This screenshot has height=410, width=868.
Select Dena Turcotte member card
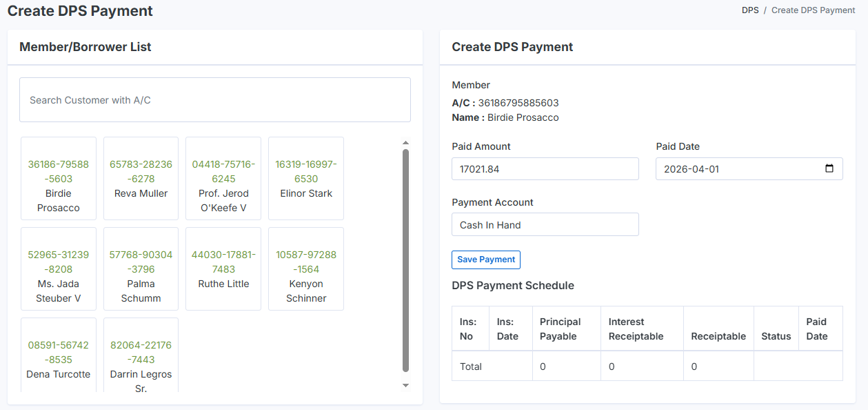59,355
